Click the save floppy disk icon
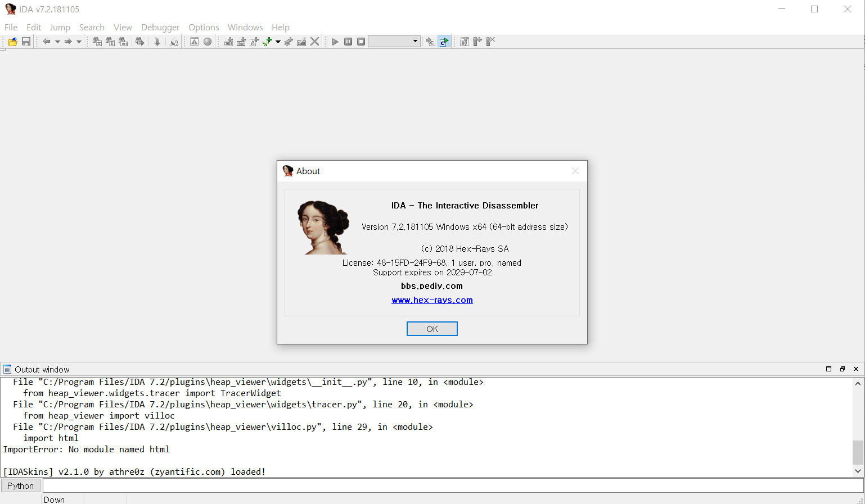Viewport: 865px width, 504px height. pyautogui.click(x=26, y=42)
